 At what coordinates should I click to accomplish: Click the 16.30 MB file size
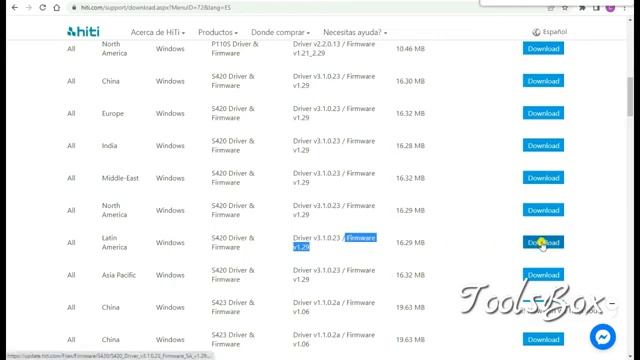(x=410, y=81)
